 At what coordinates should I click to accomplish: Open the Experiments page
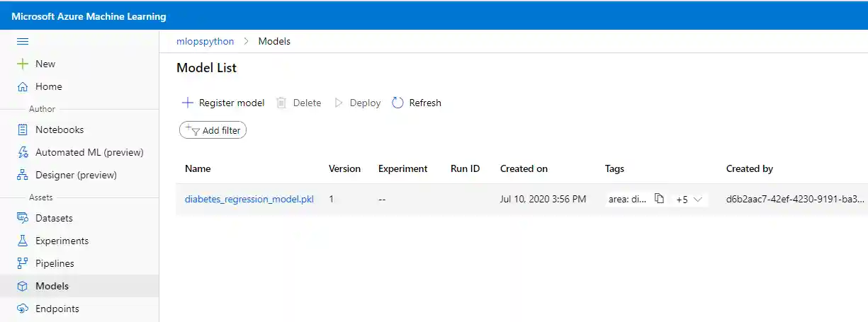pos(62,241)
